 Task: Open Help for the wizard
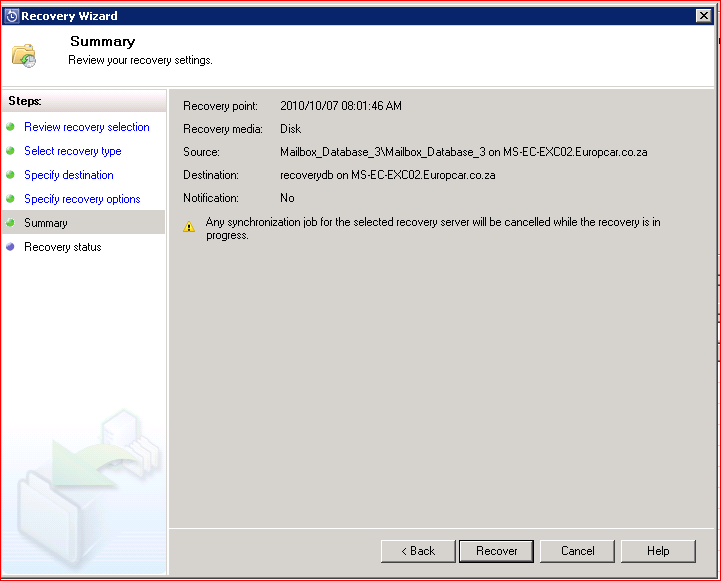pos(658,551)
